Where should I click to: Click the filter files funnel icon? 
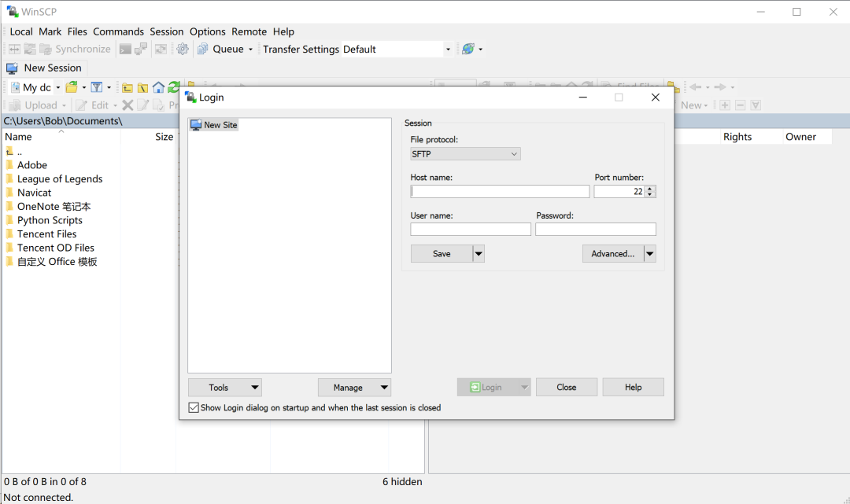coord(97,88)
